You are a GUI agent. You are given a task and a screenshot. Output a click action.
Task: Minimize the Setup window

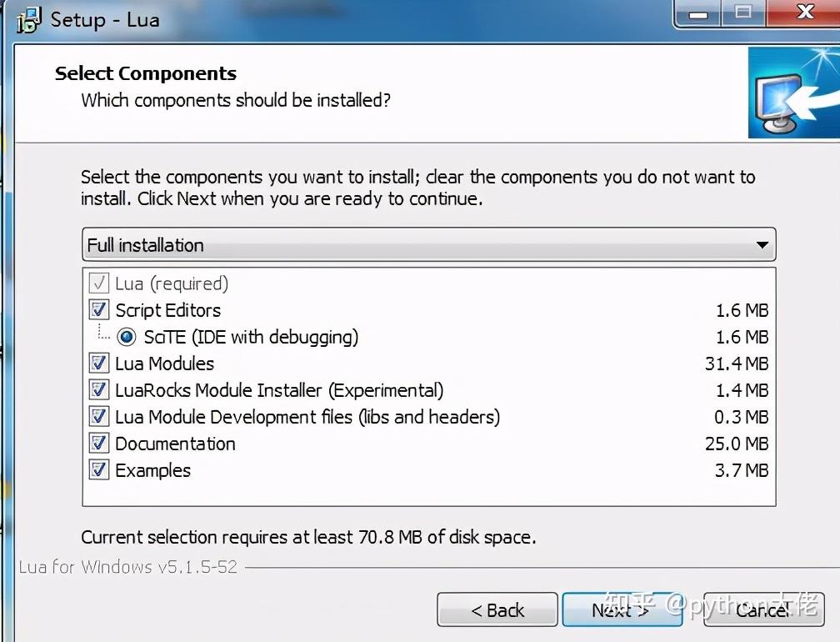700,14
